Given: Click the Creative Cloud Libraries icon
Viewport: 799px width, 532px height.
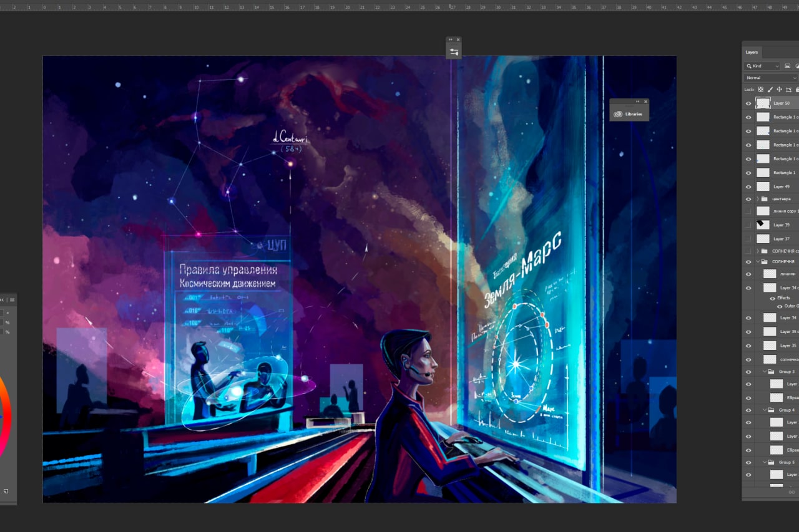Looking at the screenshot, I should coord(618,114).
